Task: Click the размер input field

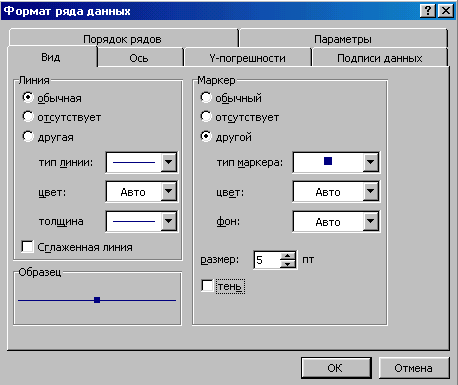Action: click(267, 260)
